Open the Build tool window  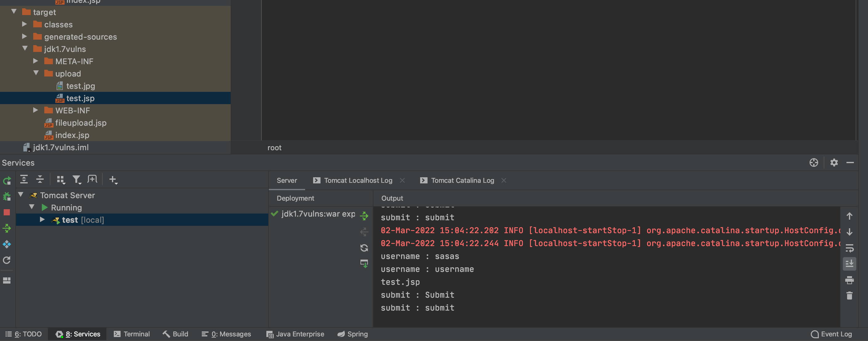pyautogui.click(x=176, y=334)
